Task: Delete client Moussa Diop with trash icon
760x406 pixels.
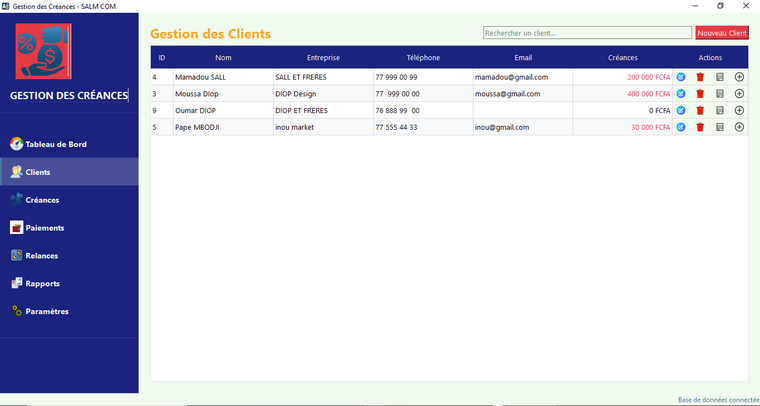Action: [700, 94]
